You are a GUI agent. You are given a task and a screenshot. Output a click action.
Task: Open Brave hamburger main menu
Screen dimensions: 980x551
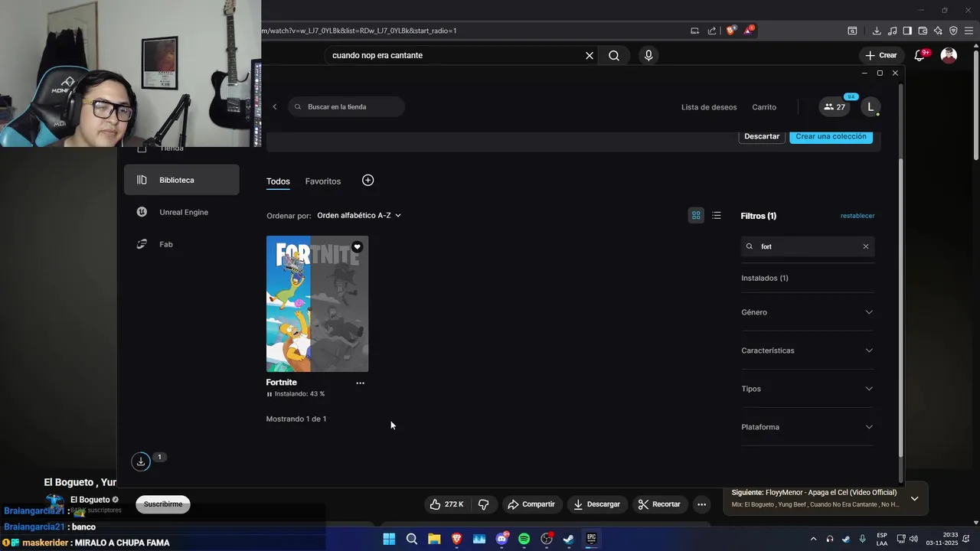click(x=969, y=31)
